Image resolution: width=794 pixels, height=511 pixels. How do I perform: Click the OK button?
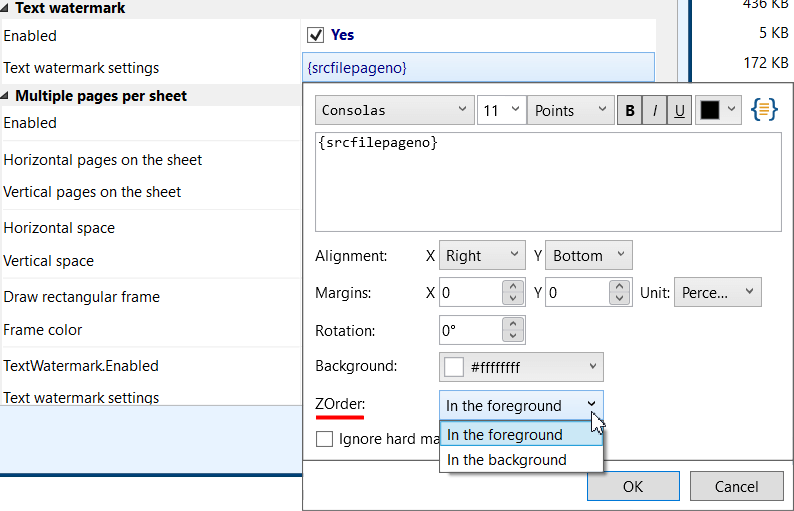click(x=632, y=487)
